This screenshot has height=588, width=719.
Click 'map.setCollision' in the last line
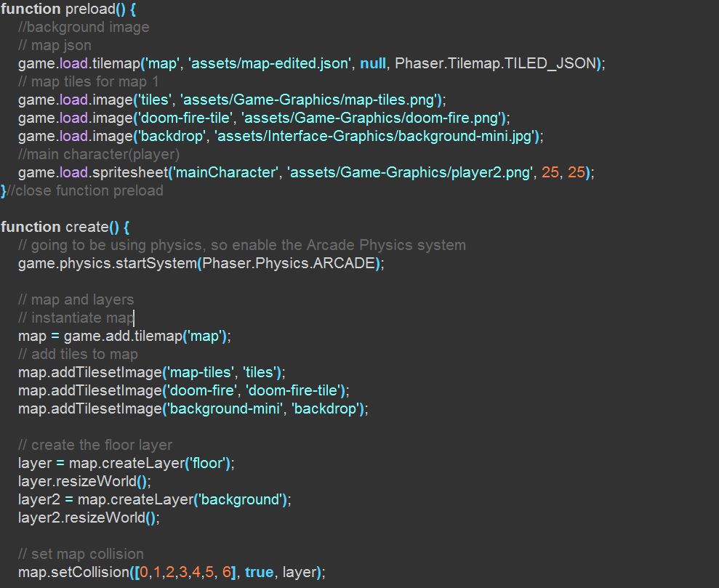point(74,573)
